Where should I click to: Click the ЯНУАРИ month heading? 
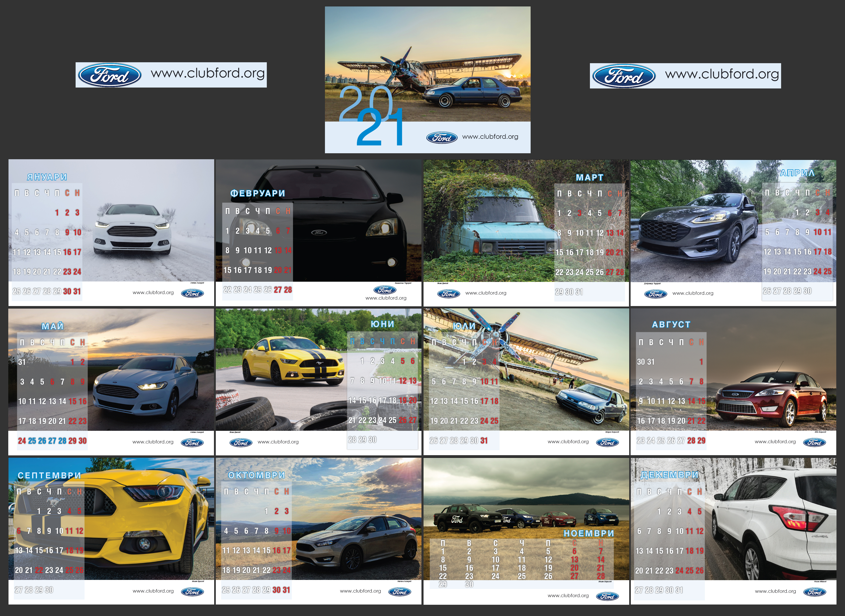tap(47, 177)
